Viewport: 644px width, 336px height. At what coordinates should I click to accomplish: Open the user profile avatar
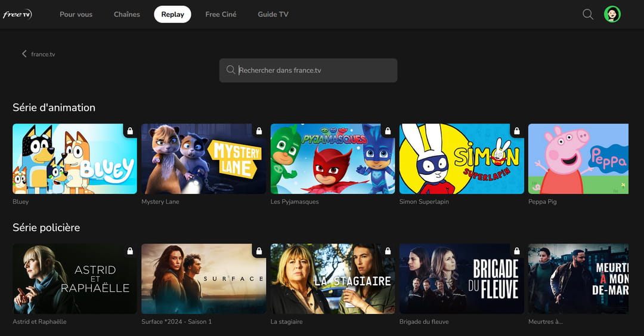[x=612, y=14]
